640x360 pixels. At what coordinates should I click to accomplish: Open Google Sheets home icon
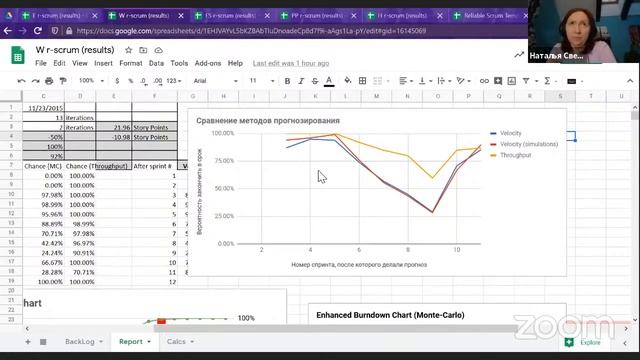[x=18, y=56]
